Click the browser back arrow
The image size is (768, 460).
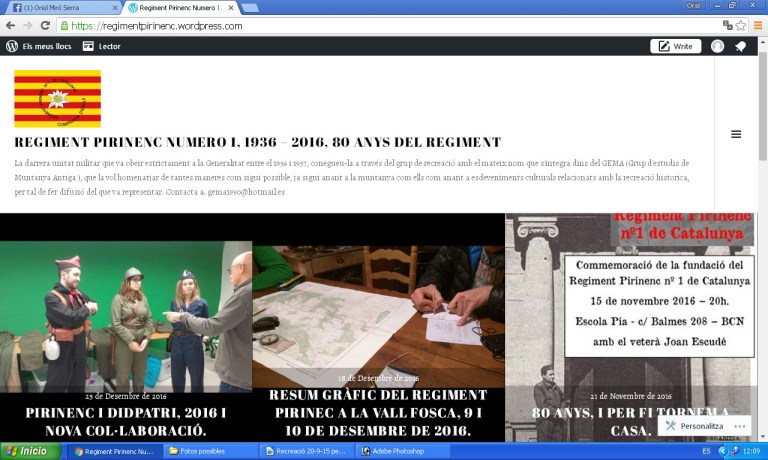coord(10,26)
